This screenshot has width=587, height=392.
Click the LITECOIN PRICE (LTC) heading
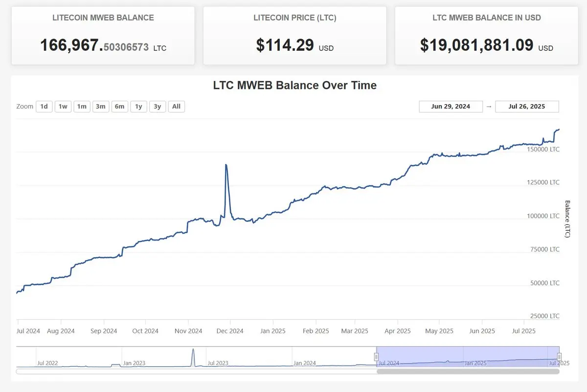coord(295,18)
